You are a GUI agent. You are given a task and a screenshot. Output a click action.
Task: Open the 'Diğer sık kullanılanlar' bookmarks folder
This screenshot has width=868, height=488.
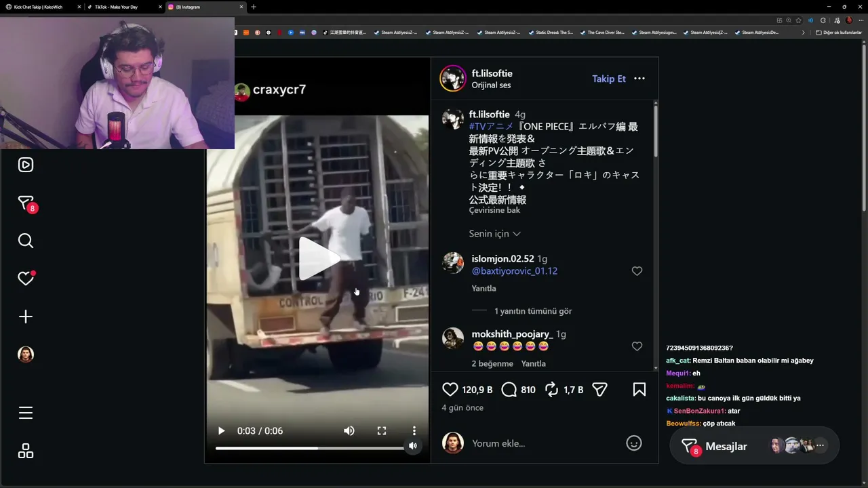tap(838, 33)
